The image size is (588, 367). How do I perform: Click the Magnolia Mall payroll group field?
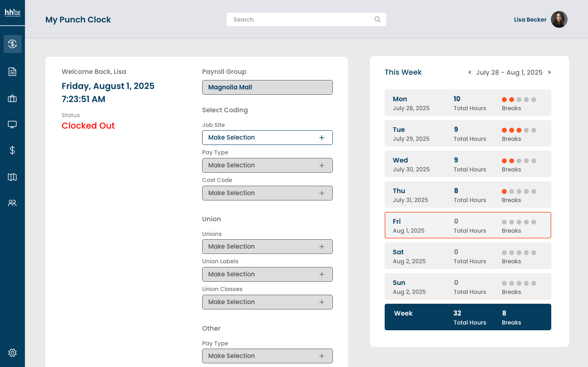pyautogui.click(x=267, y=87)
